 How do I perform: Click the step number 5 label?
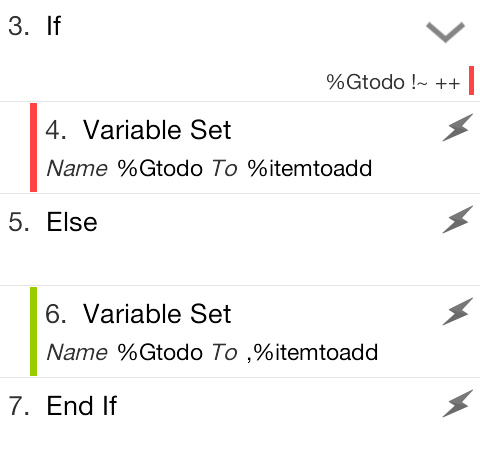coord(19,222)
